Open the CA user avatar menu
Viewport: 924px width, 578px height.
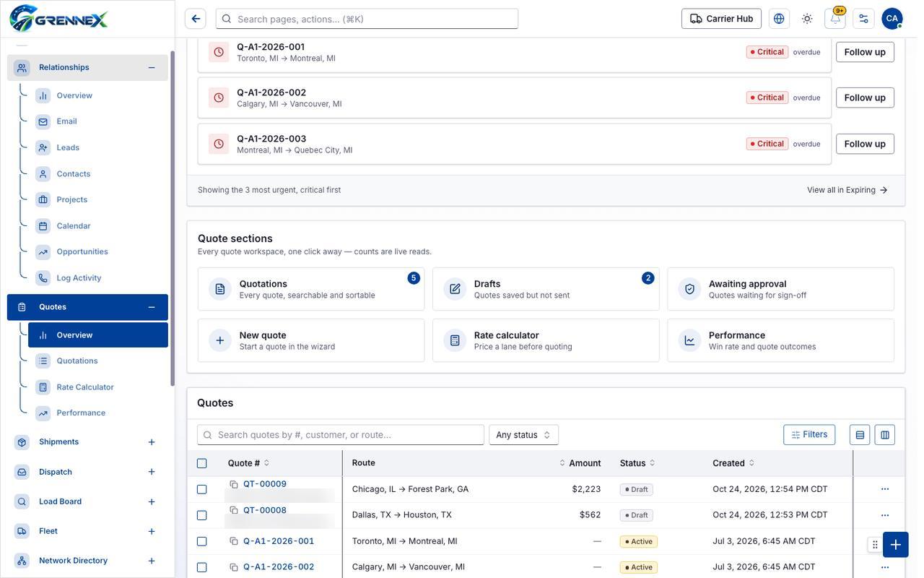(x=892, y=19)
